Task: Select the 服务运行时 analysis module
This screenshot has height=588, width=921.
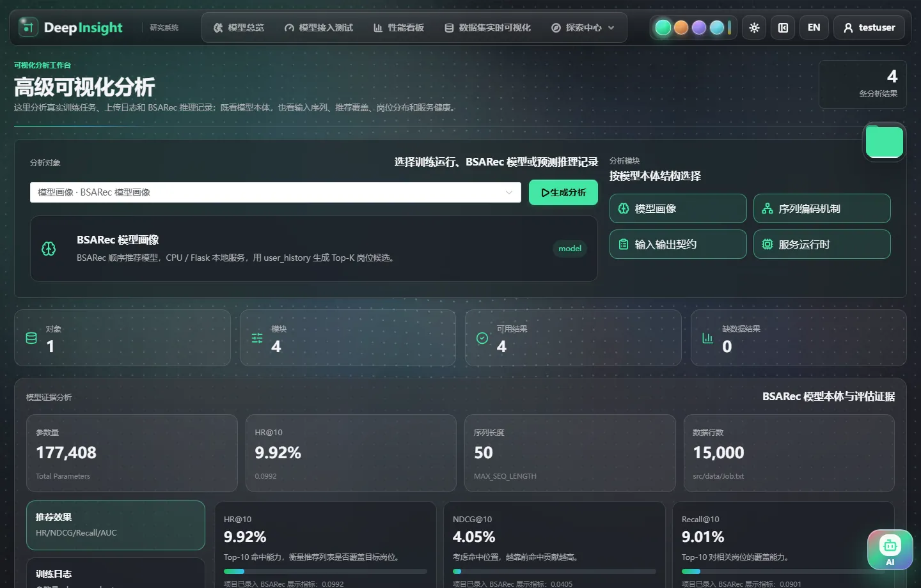Action: pyautogui.click(x=822, y=244)
